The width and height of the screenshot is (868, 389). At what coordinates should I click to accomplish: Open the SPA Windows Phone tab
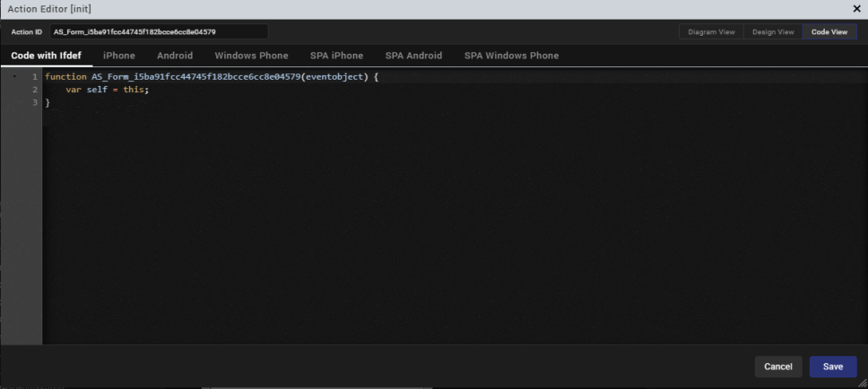coord(511,56)
